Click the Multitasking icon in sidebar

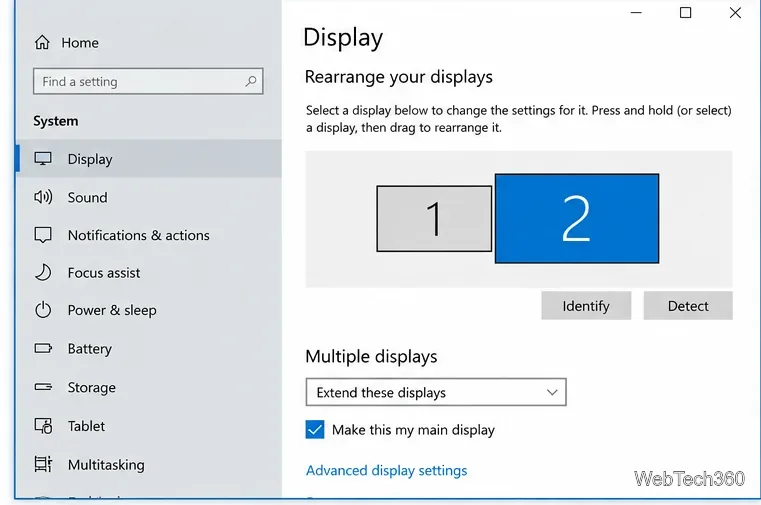[43, 464]
